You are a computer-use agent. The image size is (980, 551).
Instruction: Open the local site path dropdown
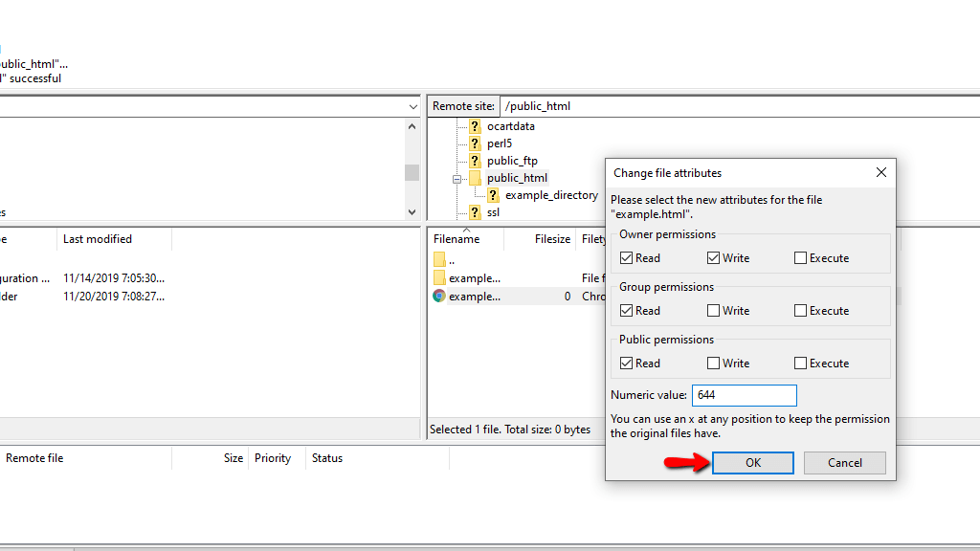pyautogui.click(x=413, y=107)
